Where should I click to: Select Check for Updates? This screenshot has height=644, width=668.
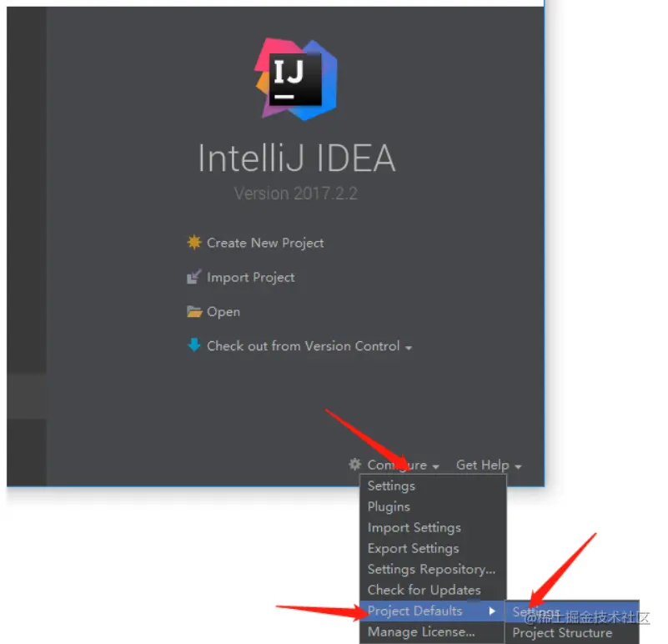(433, 591)
